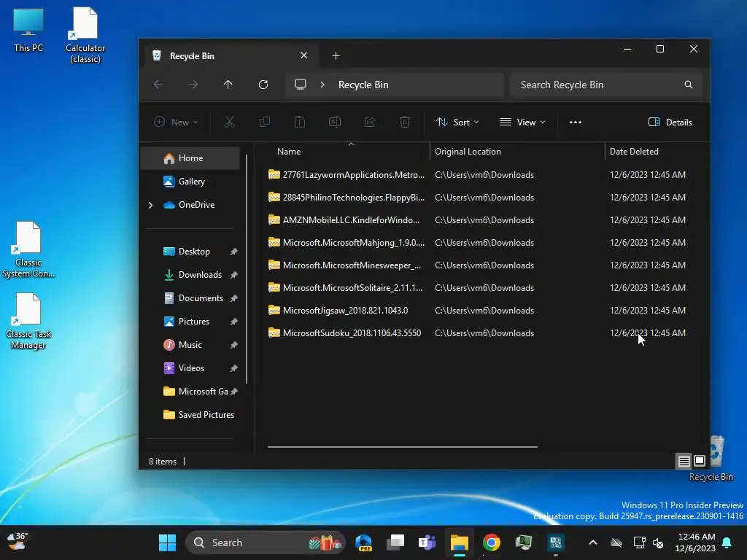Switch to details list view icon in status bar

click(x=684, y=461)
